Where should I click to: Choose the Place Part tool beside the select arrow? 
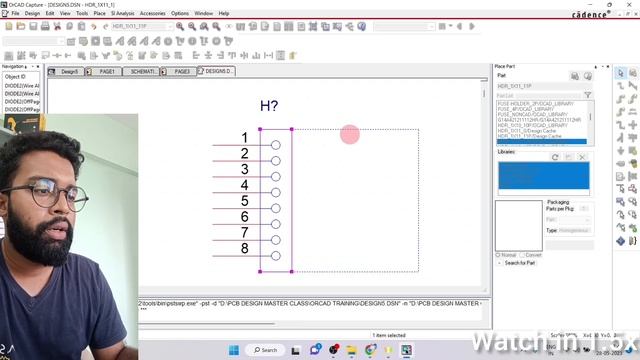tap(633, 73)
